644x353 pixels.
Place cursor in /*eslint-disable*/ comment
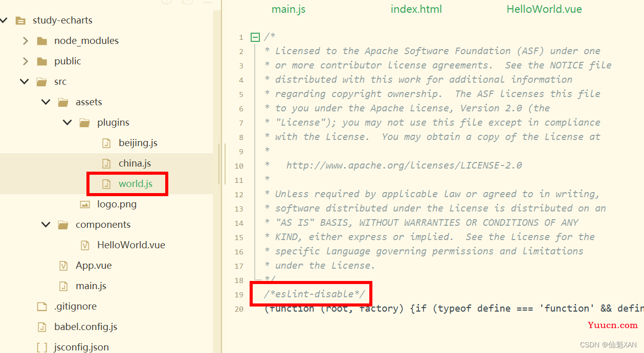coord(315,294)
